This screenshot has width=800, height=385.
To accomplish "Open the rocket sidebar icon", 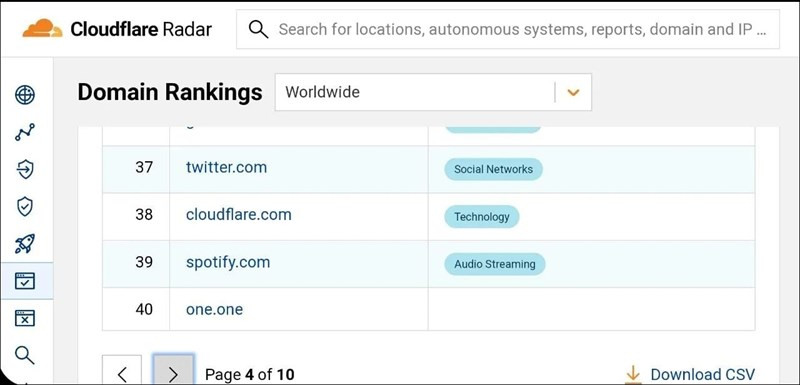I will 25,244.
